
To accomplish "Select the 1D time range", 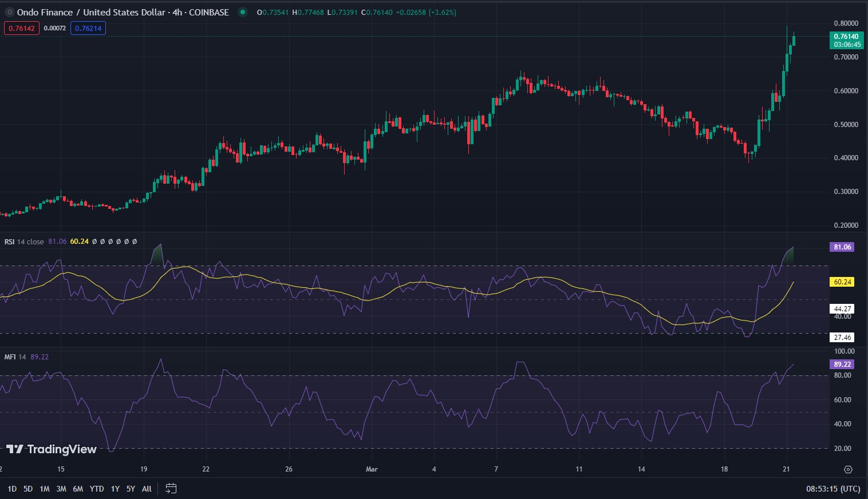I will 12,489.
